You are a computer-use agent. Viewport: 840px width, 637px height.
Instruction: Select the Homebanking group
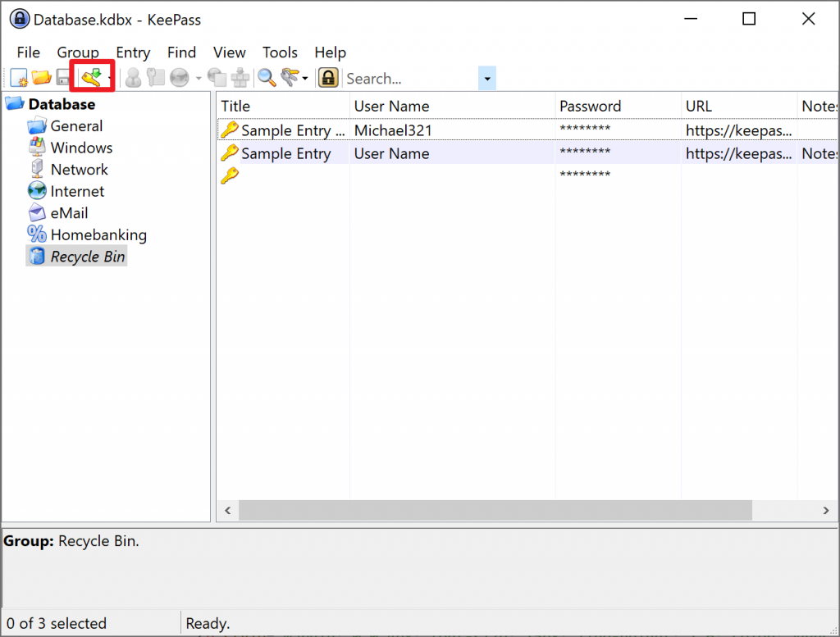point(98,235)
